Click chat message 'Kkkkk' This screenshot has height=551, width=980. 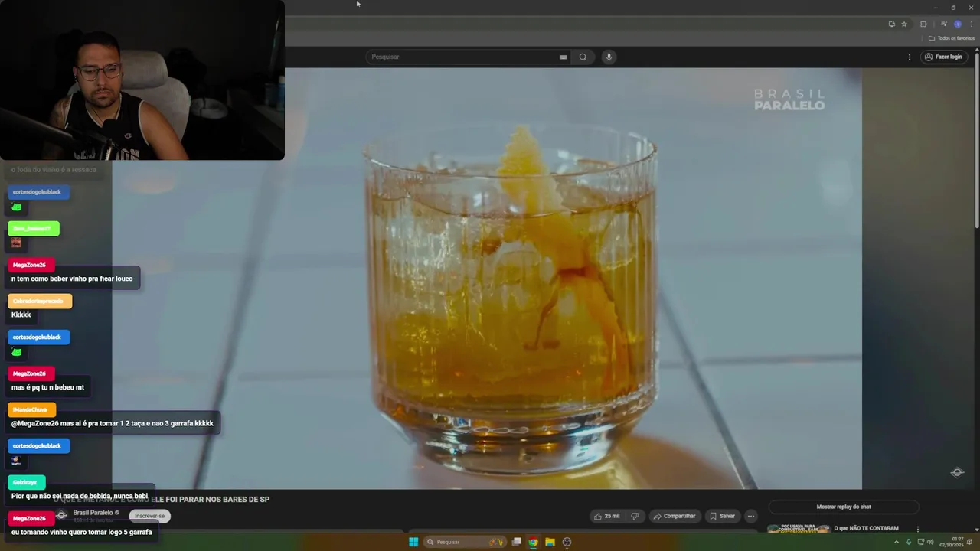(21, 315)
